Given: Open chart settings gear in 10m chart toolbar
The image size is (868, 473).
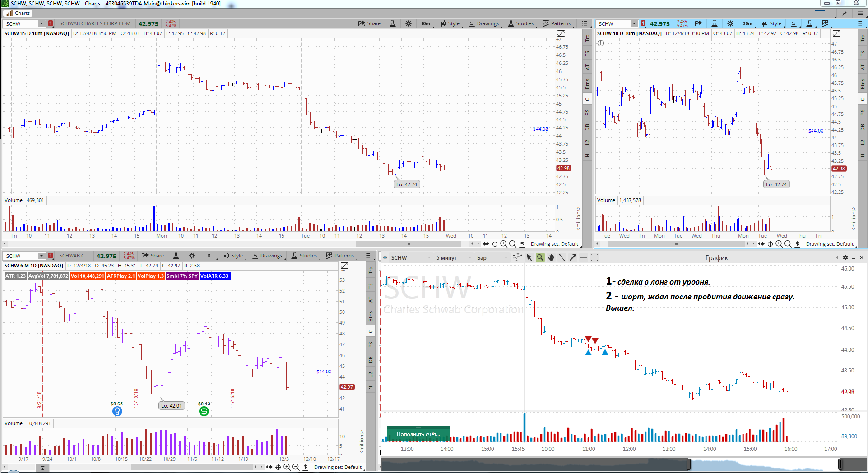Looking at the screenshot, I should pyautogui.click(x=408, y=23).
